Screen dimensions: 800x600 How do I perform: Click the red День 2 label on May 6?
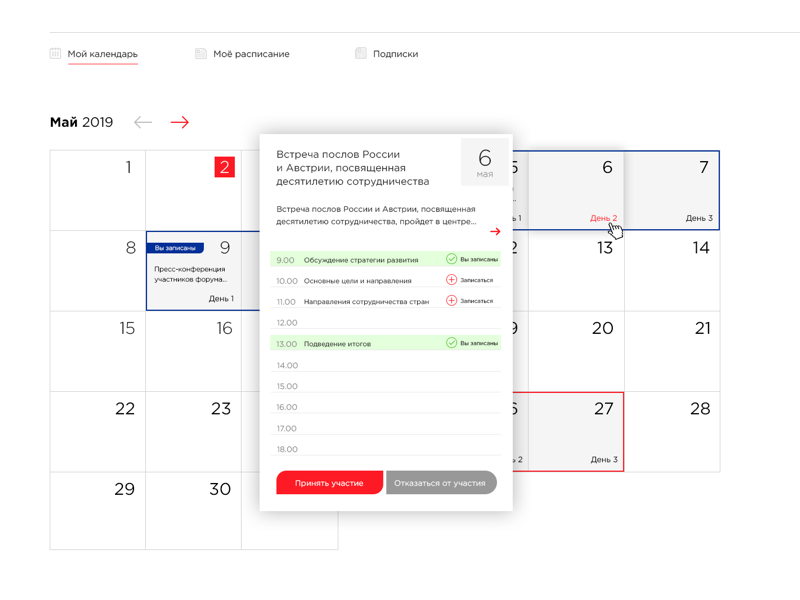coord(603,218)
